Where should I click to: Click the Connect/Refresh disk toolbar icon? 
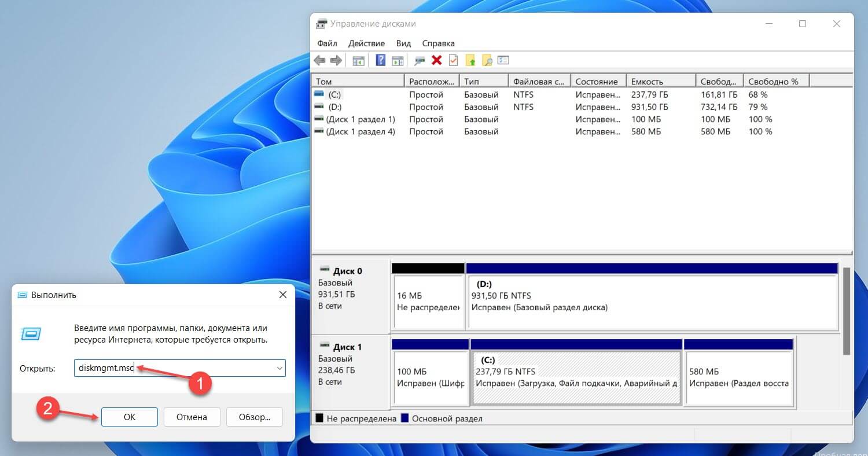coord(420,60)
